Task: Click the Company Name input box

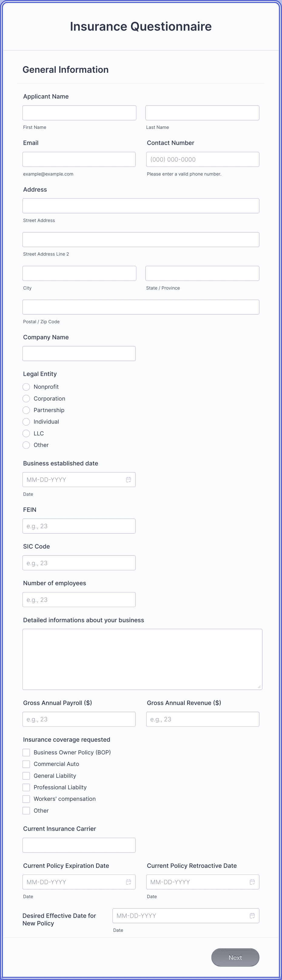Action: 79,354
